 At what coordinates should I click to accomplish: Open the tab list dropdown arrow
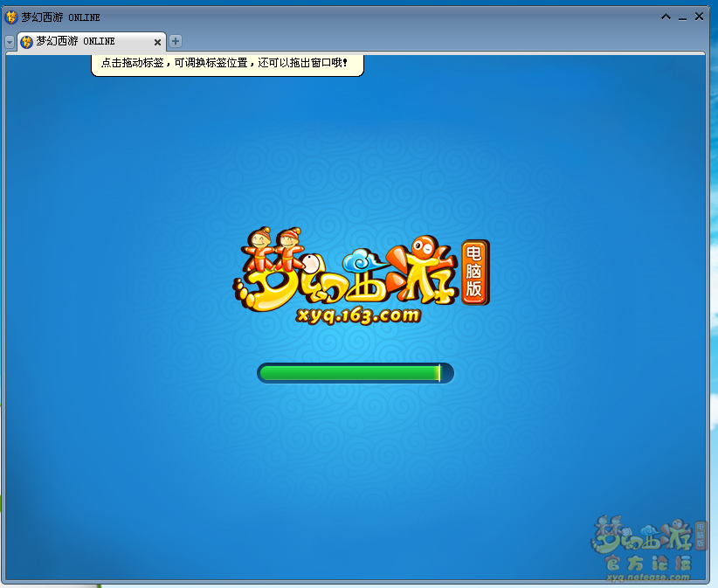pyautogui.click(x=10, y=42)
